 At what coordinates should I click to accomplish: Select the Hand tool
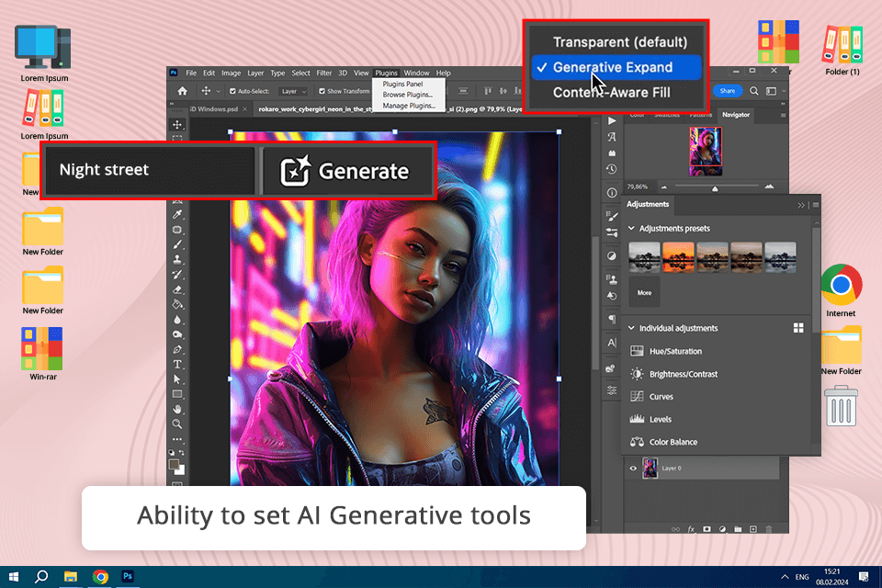[177, 409]
